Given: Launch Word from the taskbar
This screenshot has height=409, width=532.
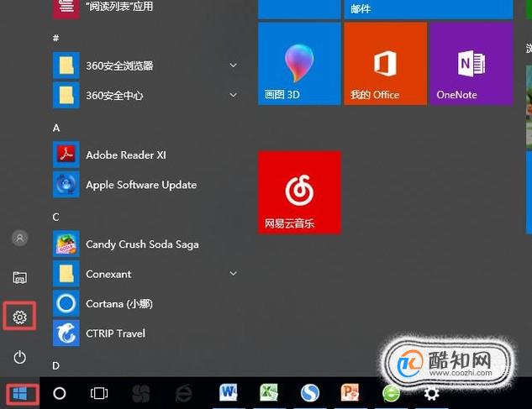Looking at the screenshot, I should point(228,393).
